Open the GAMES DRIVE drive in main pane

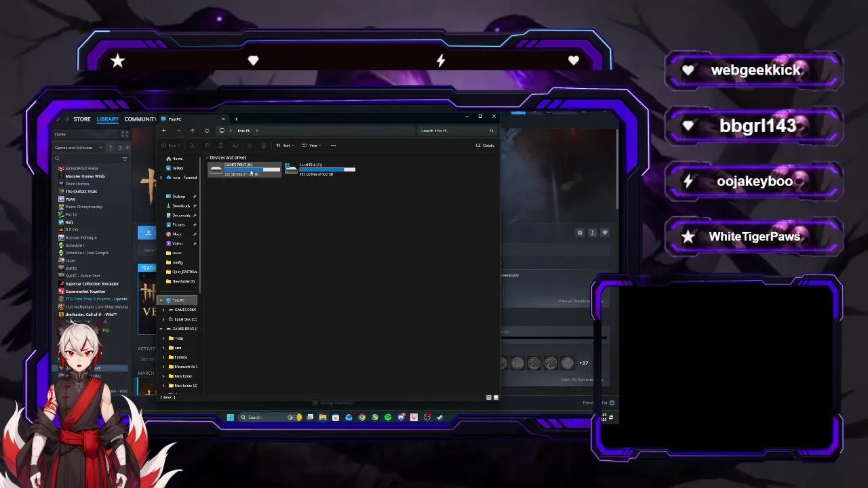(244, 169)
